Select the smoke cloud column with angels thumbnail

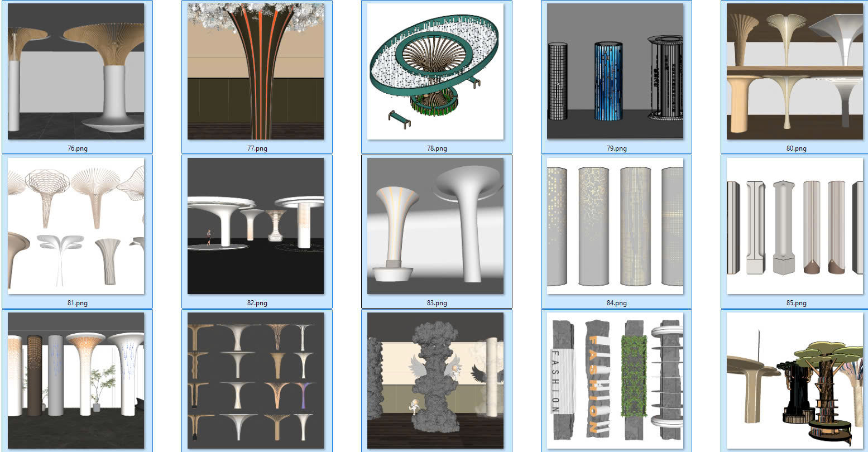pos(435,381)
